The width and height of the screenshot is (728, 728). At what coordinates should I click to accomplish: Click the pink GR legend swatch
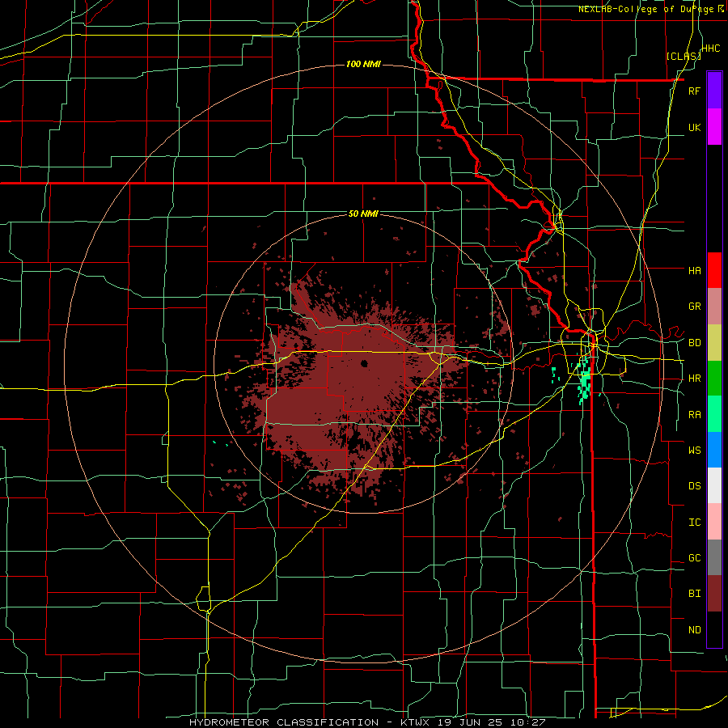pos(714,307)
